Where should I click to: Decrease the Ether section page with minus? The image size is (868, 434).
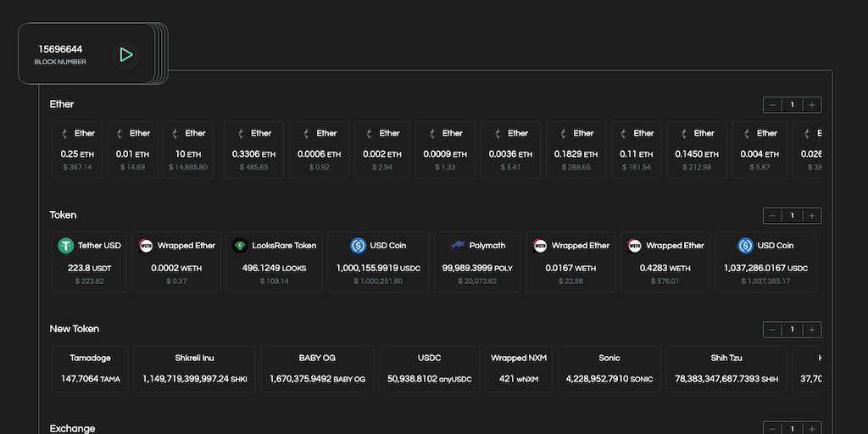pos(772,105)
